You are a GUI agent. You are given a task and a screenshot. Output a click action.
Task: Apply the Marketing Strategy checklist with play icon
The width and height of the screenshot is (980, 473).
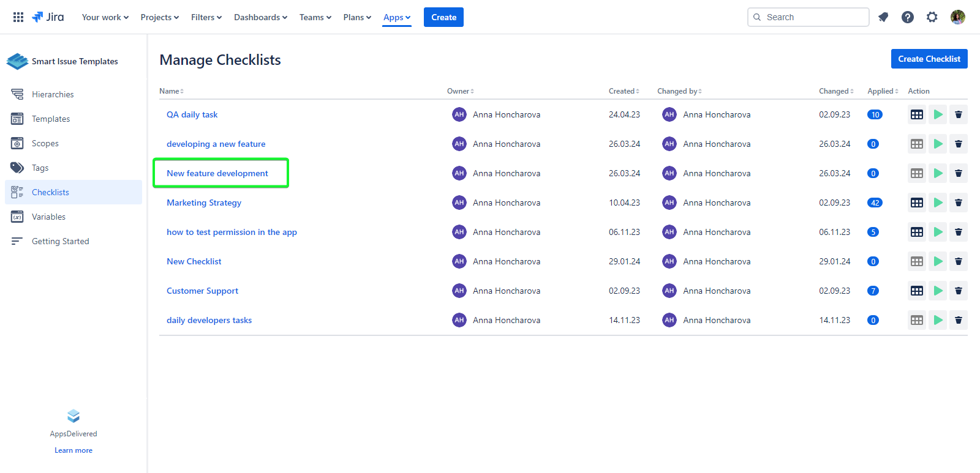coord(938,203)
